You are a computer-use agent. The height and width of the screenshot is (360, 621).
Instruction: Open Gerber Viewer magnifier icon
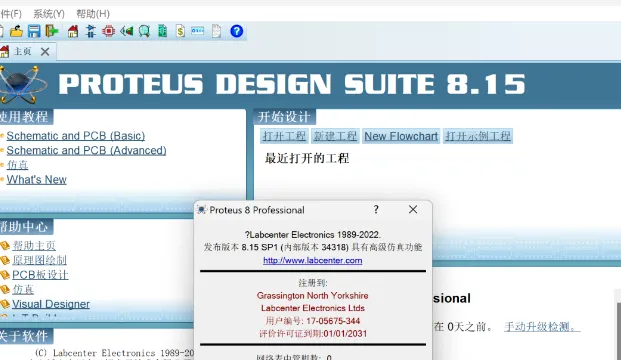[144, 31]
